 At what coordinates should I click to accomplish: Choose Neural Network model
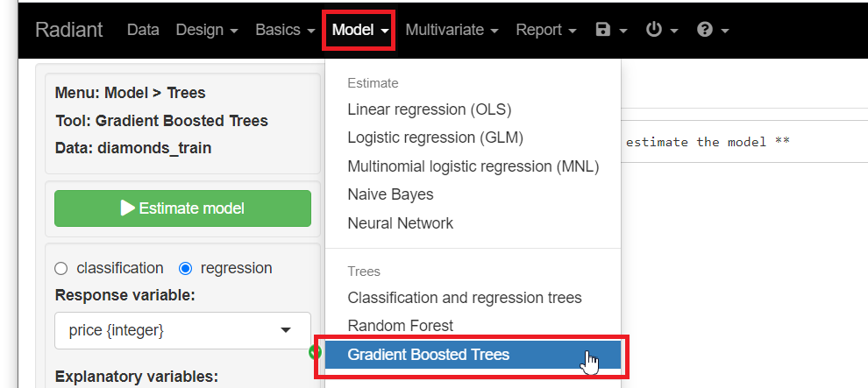pos(400,222)
